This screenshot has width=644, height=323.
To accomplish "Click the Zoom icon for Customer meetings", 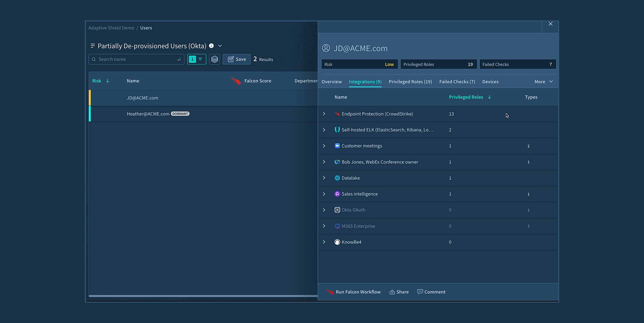I will (x=337, y=146).
